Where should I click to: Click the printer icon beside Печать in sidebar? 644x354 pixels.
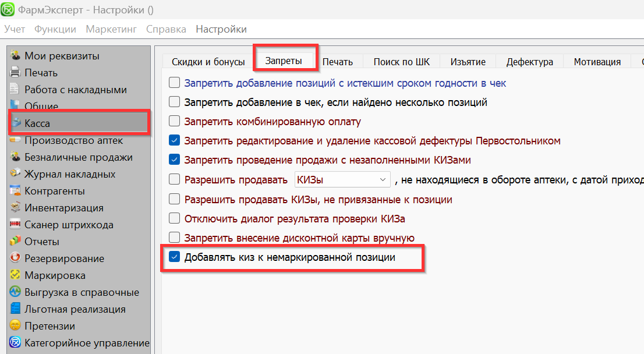16,73
